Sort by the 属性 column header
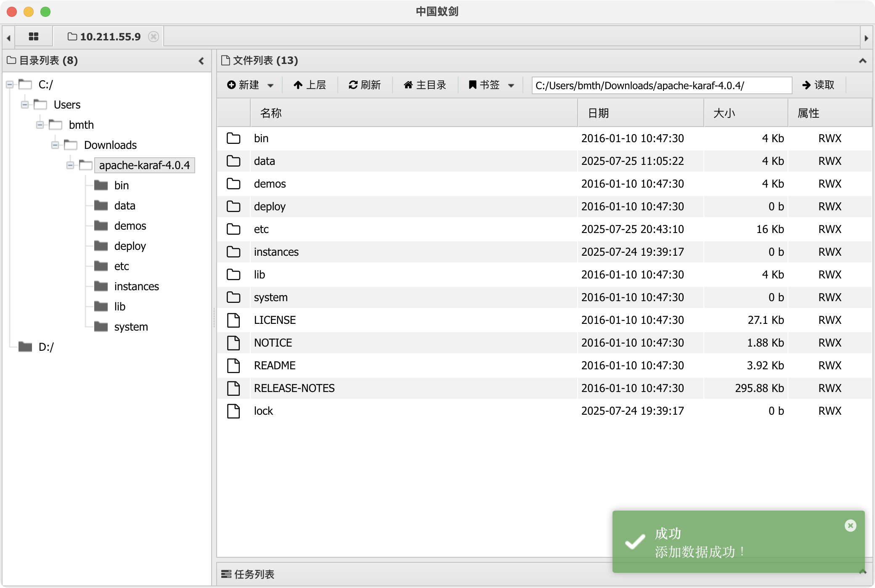Image resolution: width=875 pixels, height=588 pixels. point(830,113)
